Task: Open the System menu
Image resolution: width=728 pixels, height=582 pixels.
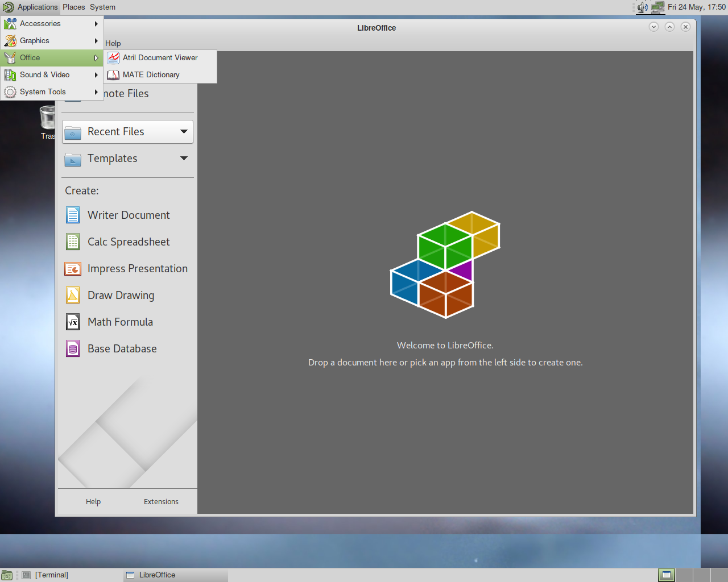Action: (x=102, y=7)
